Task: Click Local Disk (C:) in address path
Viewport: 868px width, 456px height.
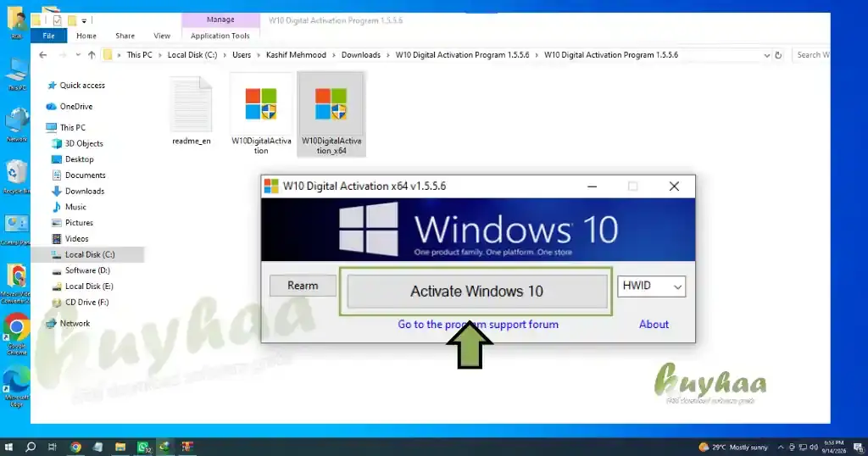Action: tap(192, 55)
